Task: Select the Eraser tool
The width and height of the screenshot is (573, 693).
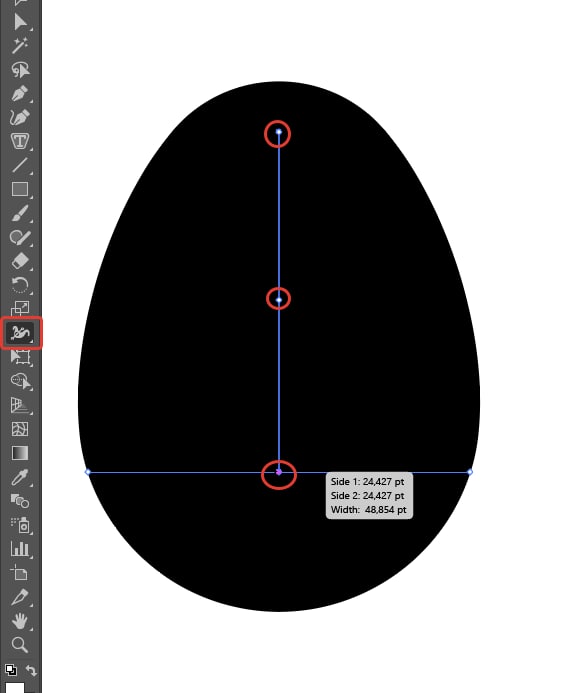Action: tap(20, 261)
